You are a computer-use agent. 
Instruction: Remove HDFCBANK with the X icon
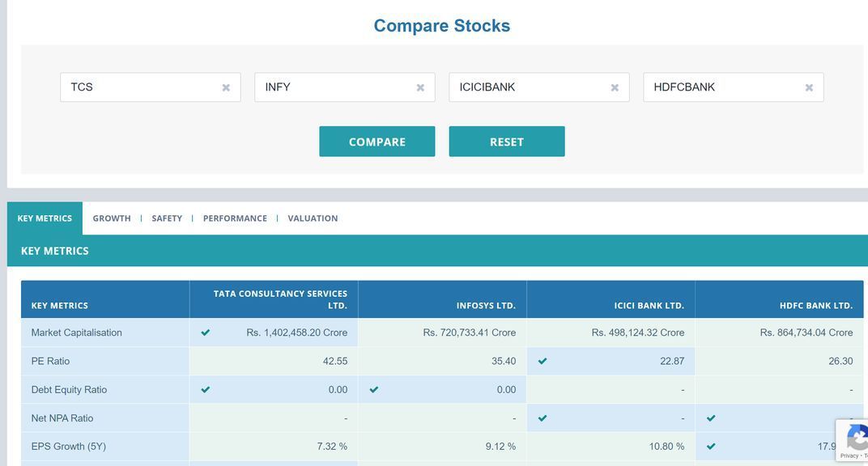pos(809,87)
